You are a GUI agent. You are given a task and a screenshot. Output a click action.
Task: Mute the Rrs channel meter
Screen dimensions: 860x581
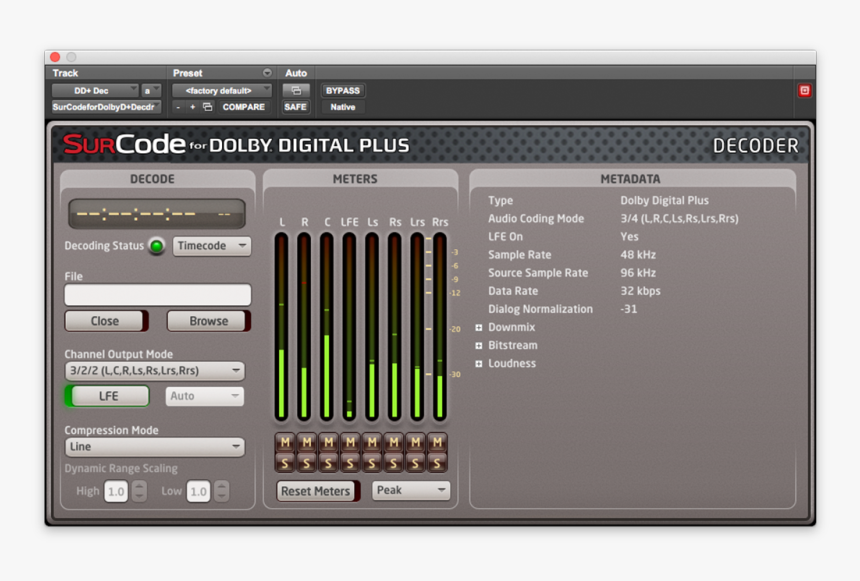437,442
